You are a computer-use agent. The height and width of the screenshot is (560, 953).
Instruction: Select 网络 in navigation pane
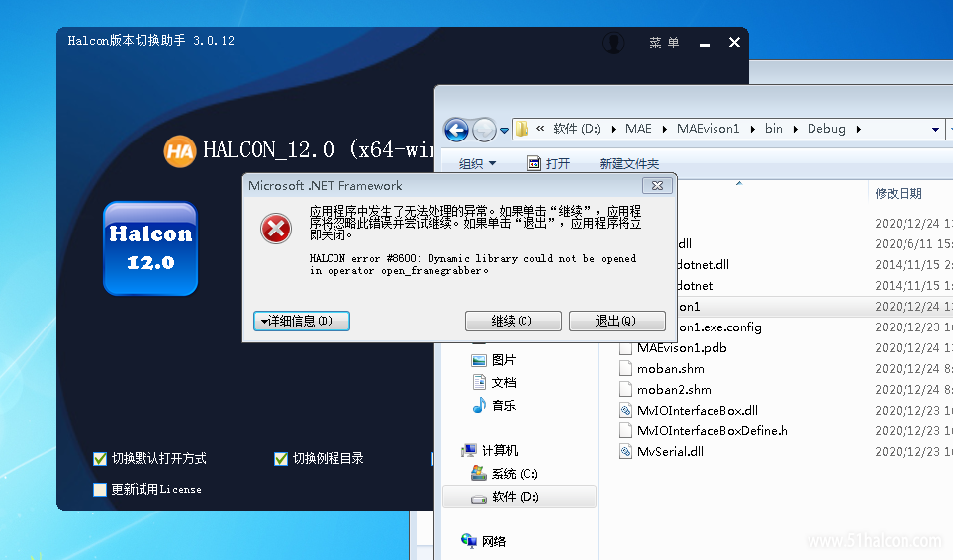(483, 541)
